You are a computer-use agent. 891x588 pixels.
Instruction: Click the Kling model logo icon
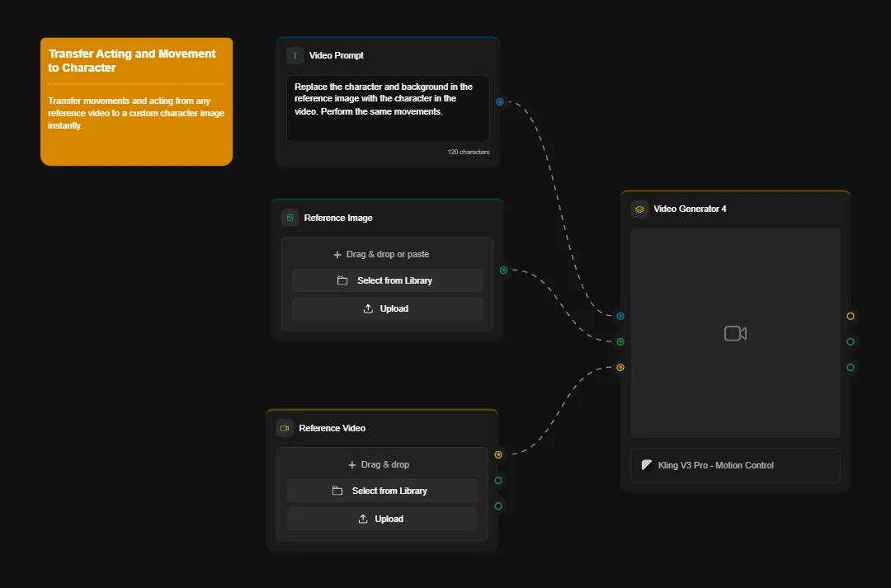(x=647, y=465)
